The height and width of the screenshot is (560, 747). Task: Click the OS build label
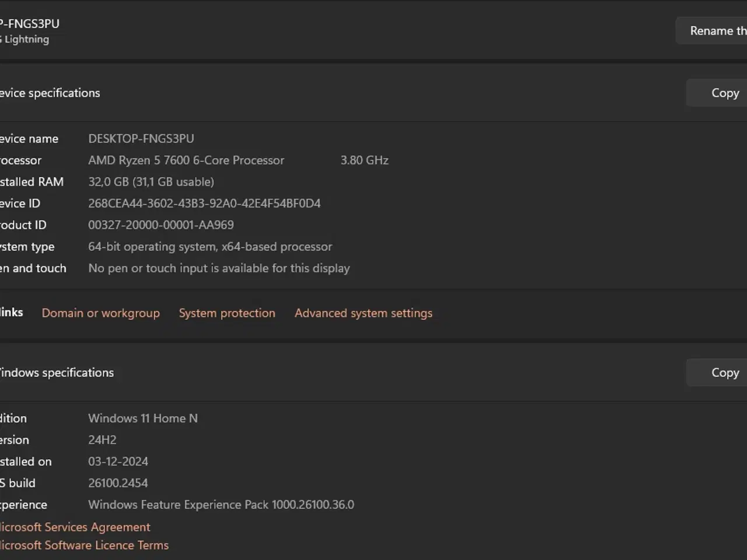coord(18,483)
